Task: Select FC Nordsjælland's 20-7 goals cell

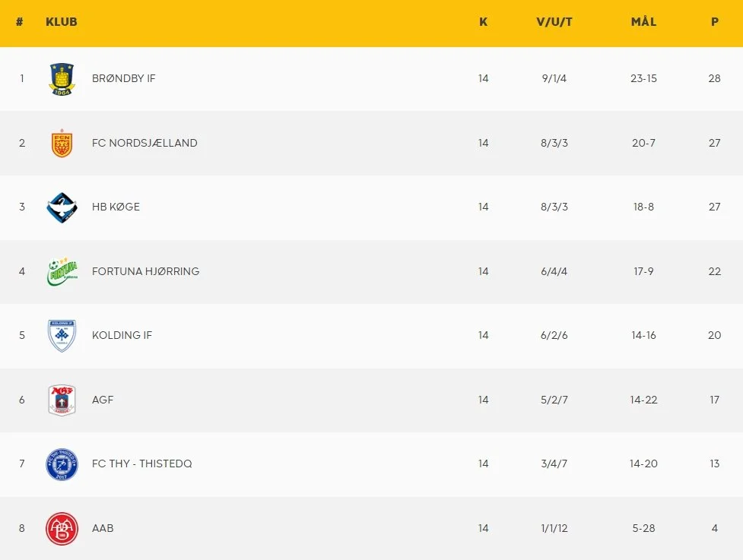Action: [x=643, y=143]
